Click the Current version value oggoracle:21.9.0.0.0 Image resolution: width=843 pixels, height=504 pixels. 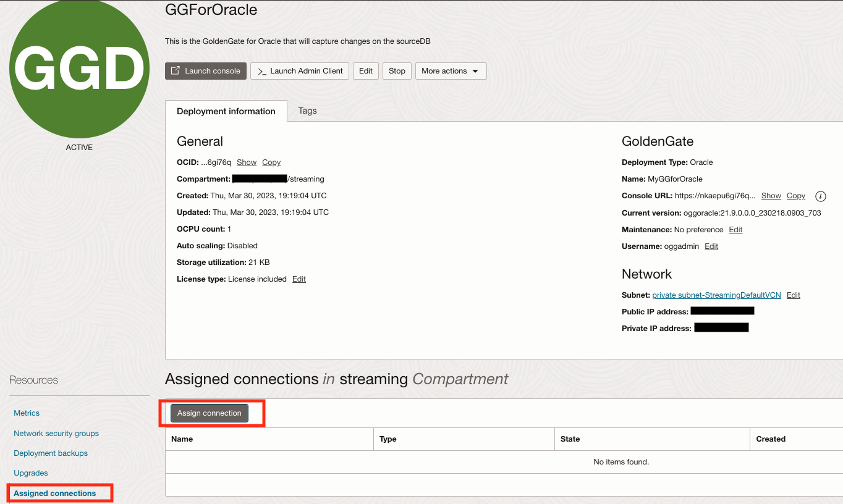click(752, 213)
